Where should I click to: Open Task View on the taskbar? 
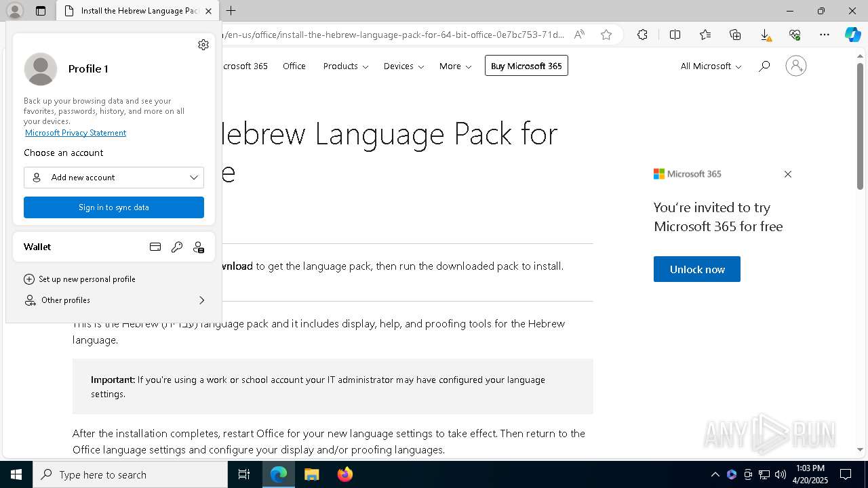244,474
